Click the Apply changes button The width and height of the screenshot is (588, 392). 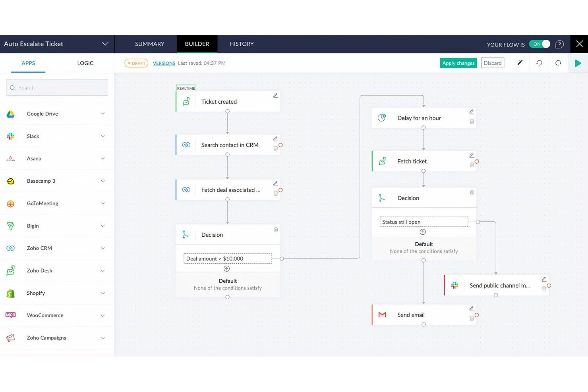pyautogui.click(x=458, y=63)
